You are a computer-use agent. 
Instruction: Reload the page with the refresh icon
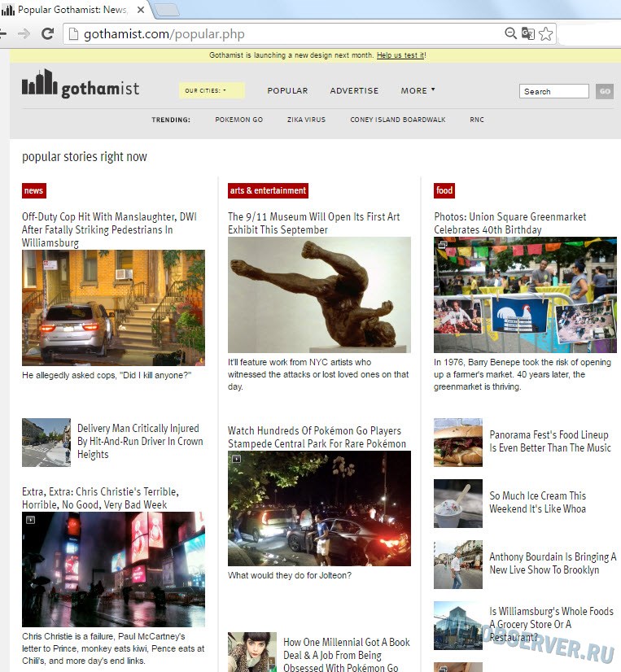(x=47, y=33)
